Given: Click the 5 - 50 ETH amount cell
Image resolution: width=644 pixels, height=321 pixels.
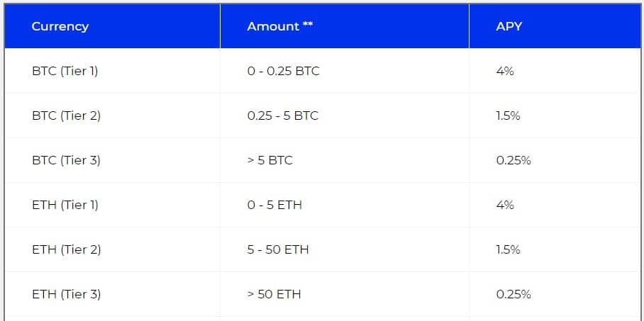Looking at the screenshot, I should pyautogui.click(x=278, y=249).
